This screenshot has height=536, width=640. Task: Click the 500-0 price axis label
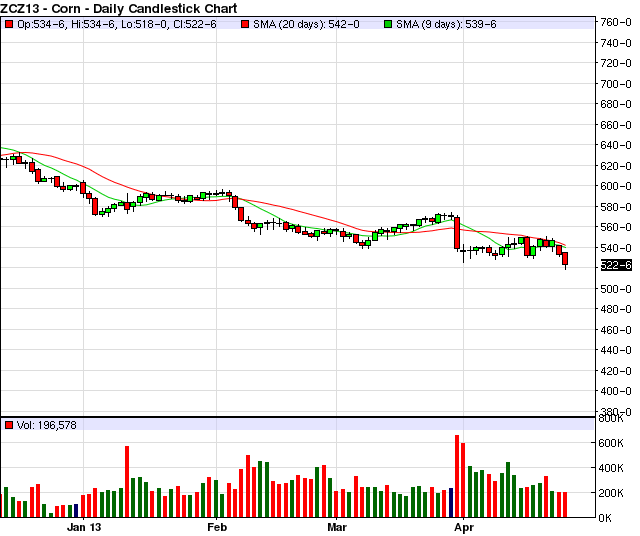616,289
